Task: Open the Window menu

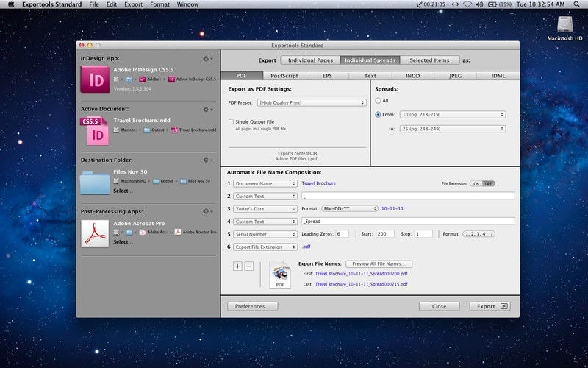Action: click(x=187, y=4)
